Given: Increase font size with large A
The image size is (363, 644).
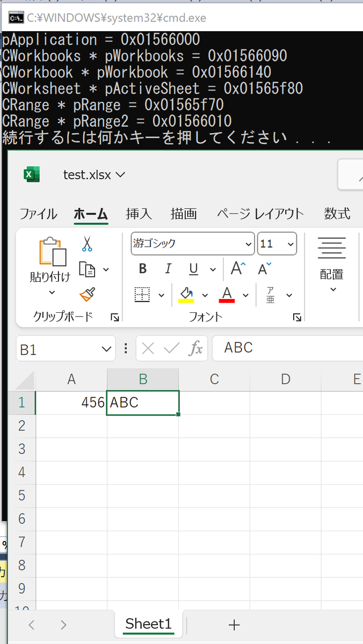Looking at the screenshot, I should (x=238, y=269).
